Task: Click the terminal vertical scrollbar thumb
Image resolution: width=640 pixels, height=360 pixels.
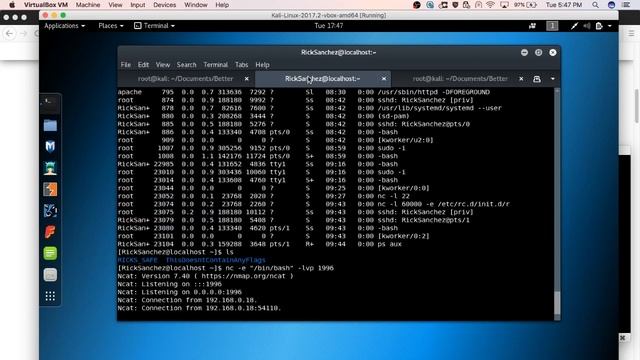Action: tap(557, 303)
